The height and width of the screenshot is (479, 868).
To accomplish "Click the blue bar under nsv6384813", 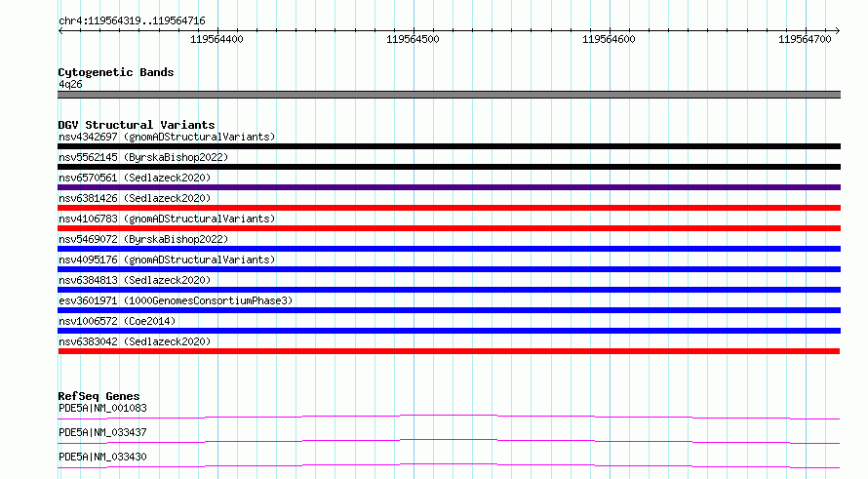I will click(449, 290).
